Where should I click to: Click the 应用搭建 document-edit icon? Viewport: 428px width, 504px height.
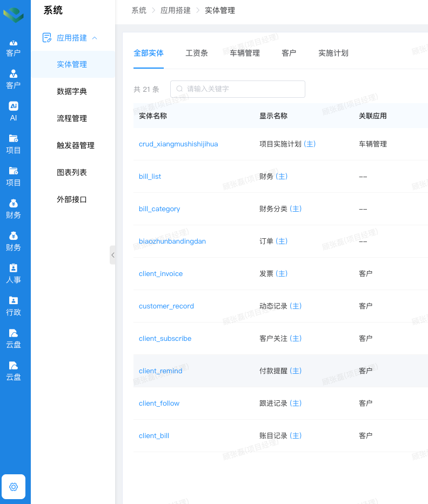tap(47, 38)
